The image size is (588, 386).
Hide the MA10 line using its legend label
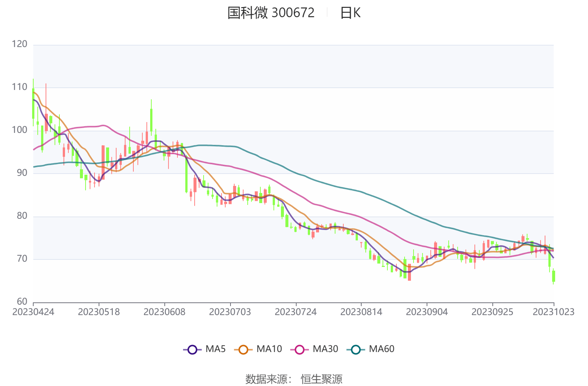(269, 349)
